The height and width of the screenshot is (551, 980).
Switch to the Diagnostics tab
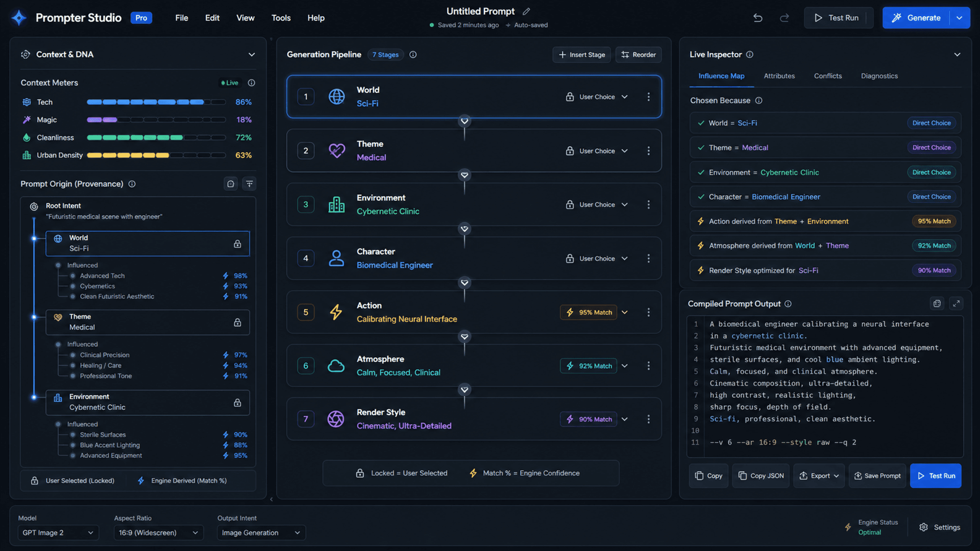pyautogui.click(x=879, y=76)
